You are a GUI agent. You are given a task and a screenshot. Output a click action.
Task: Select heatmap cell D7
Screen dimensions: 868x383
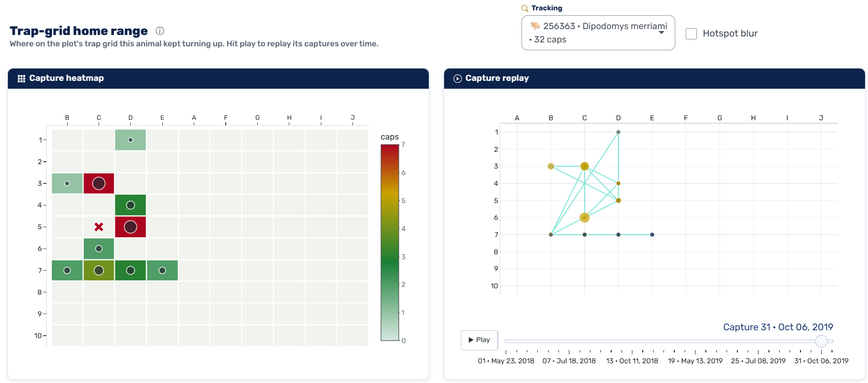(x=131, y=270)
